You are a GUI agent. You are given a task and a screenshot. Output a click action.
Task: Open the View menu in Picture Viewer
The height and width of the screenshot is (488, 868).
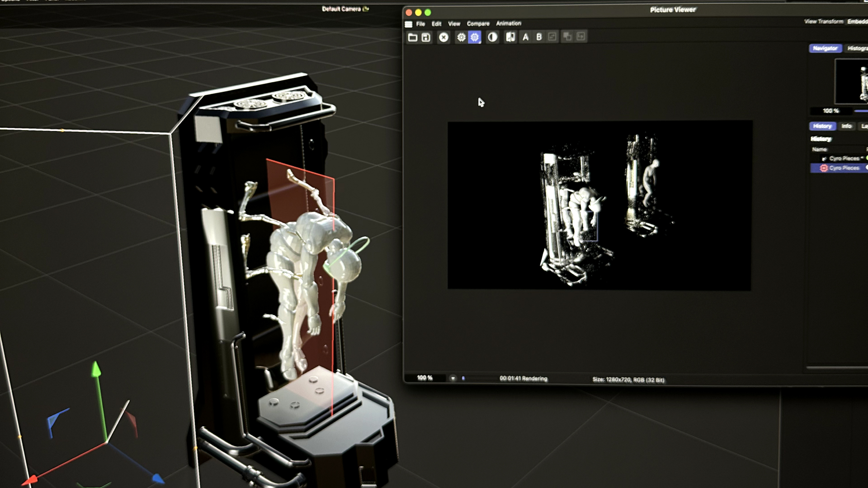[454, 23]
